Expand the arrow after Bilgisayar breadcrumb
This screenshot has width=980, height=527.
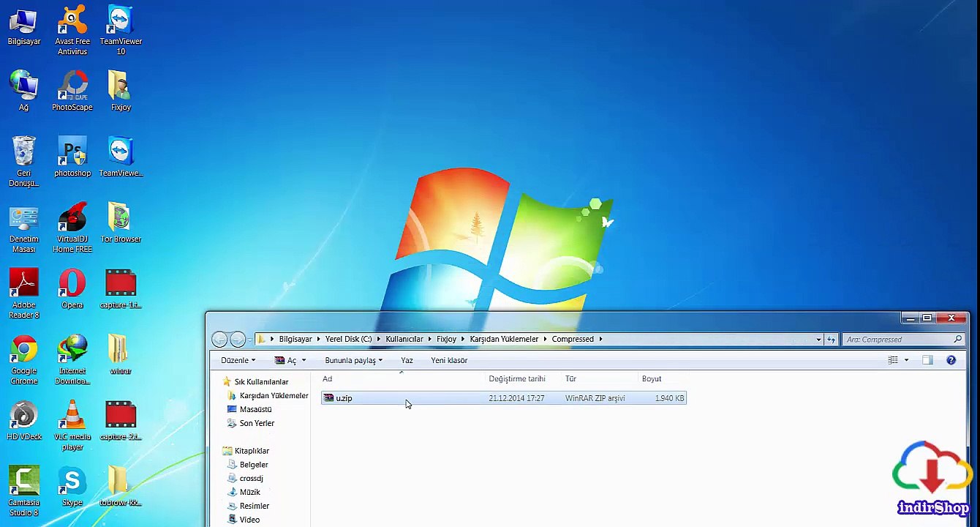(x=319, y=339)
